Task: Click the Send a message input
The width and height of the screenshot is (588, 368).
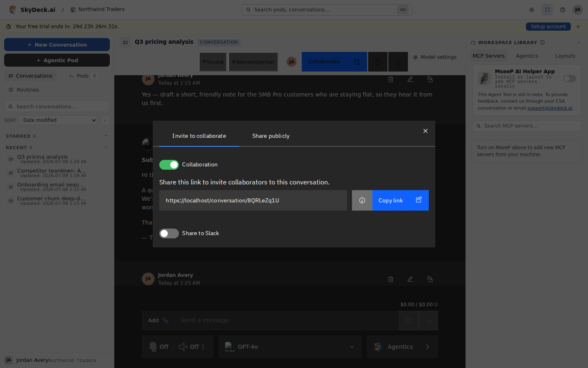Action: tap(286, 321)
